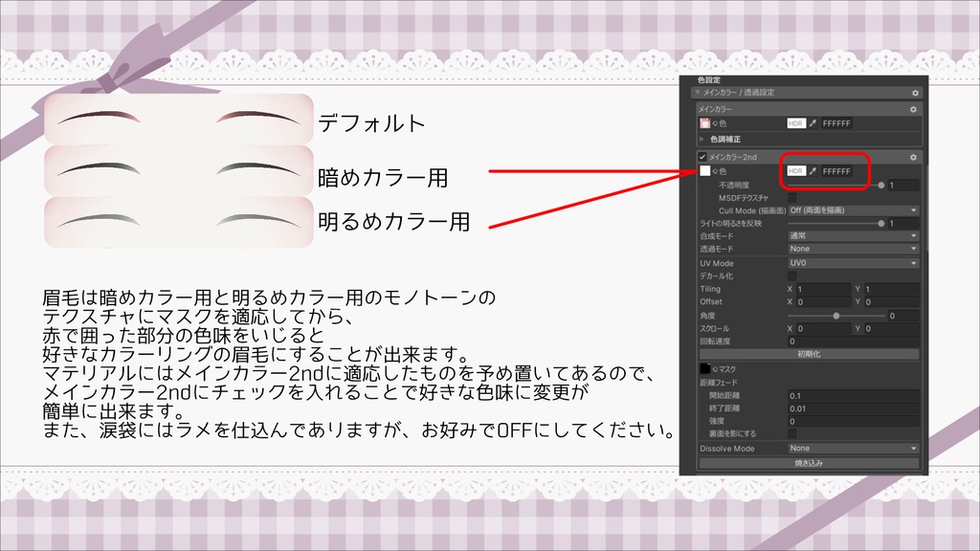Click the object picker circle next to マスク

tap(713, 367)
